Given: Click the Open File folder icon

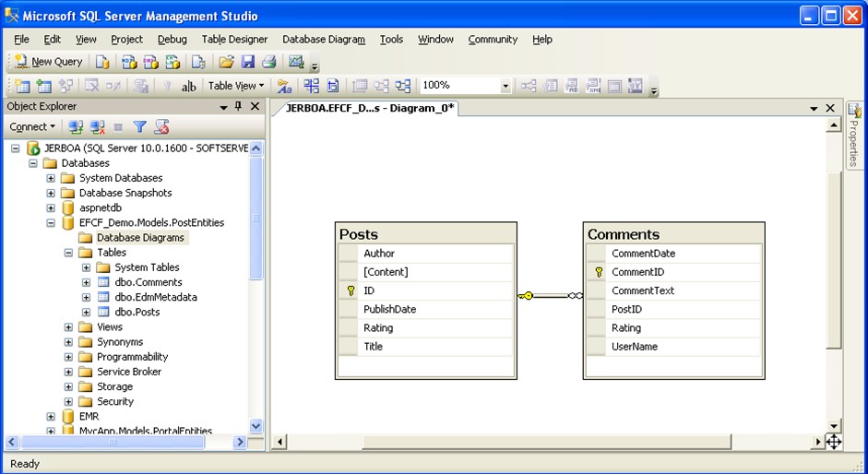Looking at the screenshot, I should (226, 62).
